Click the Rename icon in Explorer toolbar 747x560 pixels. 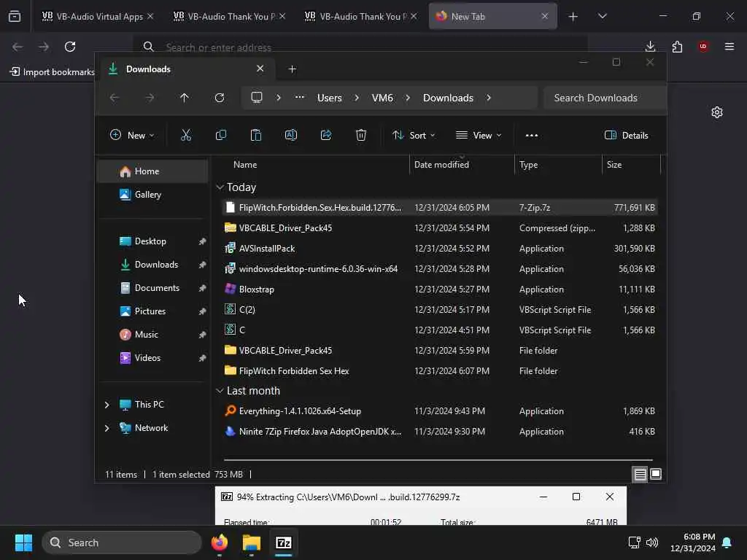(291, 135)
